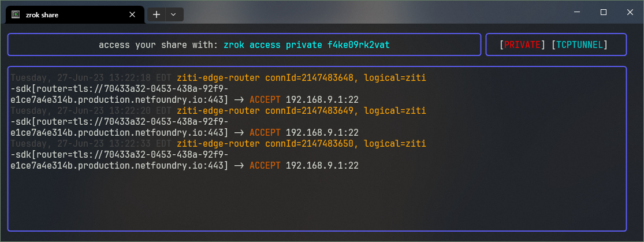Close the zrok share tab
This screenshot has width=644, height=242.
(x=132, y=14)
